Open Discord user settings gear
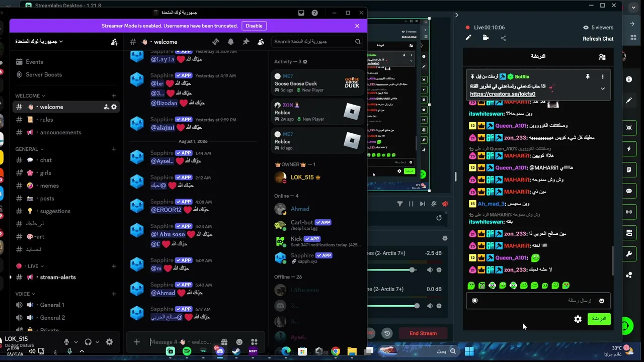 [109, 342]
